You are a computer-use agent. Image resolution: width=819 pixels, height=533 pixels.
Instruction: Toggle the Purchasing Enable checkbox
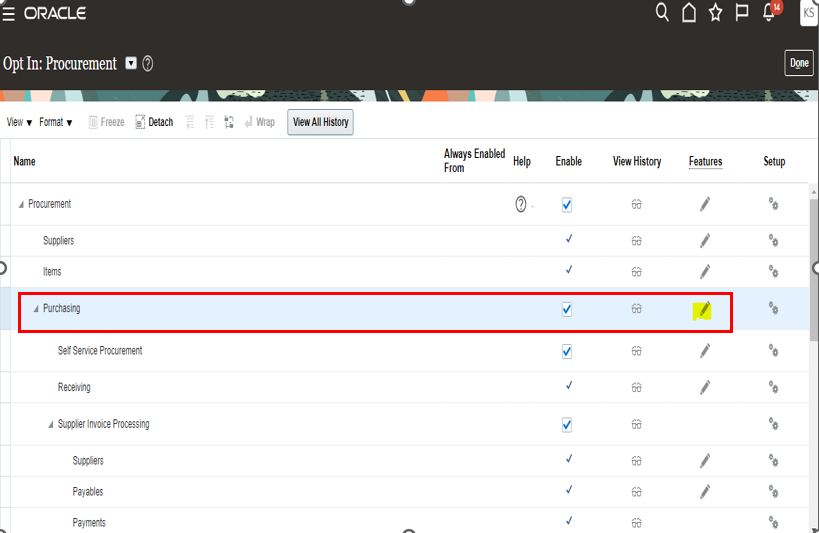point(567,309)
